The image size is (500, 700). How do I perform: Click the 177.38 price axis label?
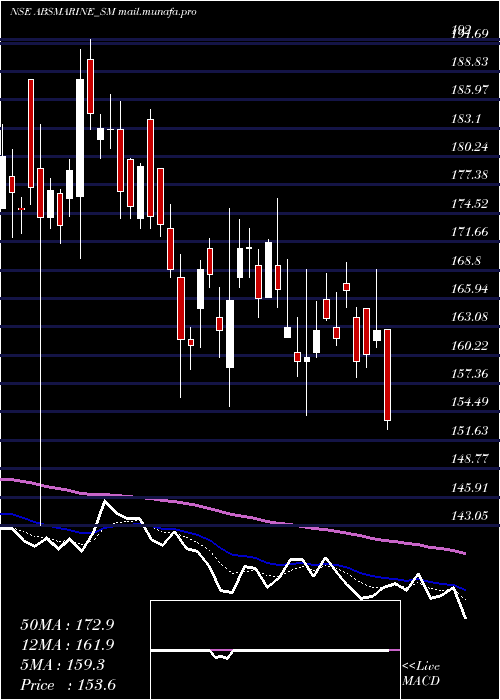pyautogui.click(x=470, y=175)
